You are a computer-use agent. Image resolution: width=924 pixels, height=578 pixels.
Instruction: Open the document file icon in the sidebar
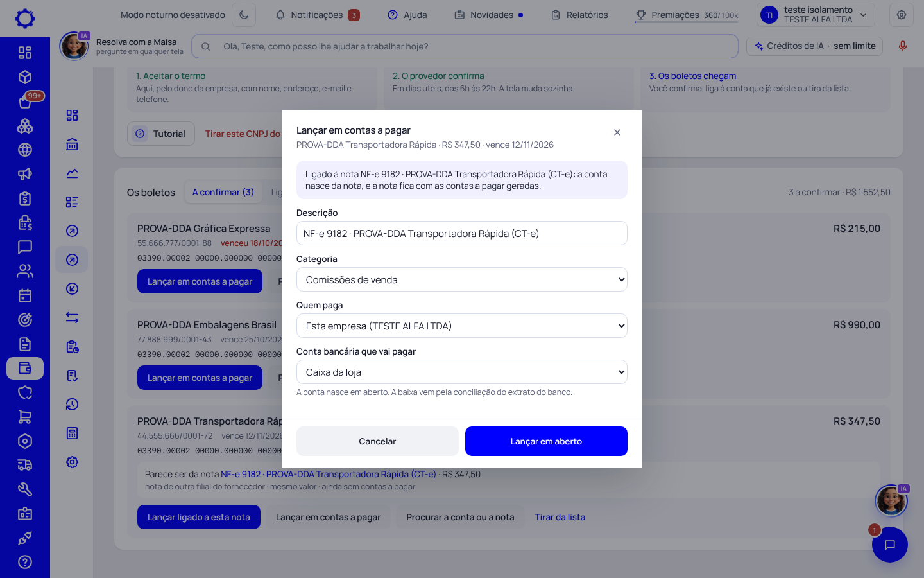tap(25, 344)
